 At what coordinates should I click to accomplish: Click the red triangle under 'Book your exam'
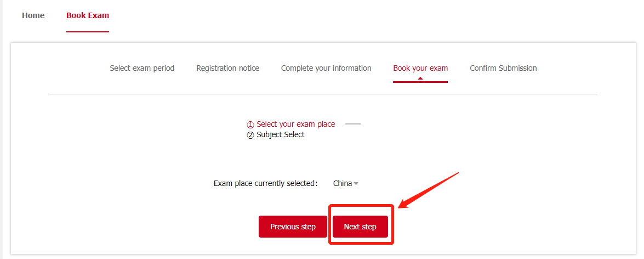[420, 78]
